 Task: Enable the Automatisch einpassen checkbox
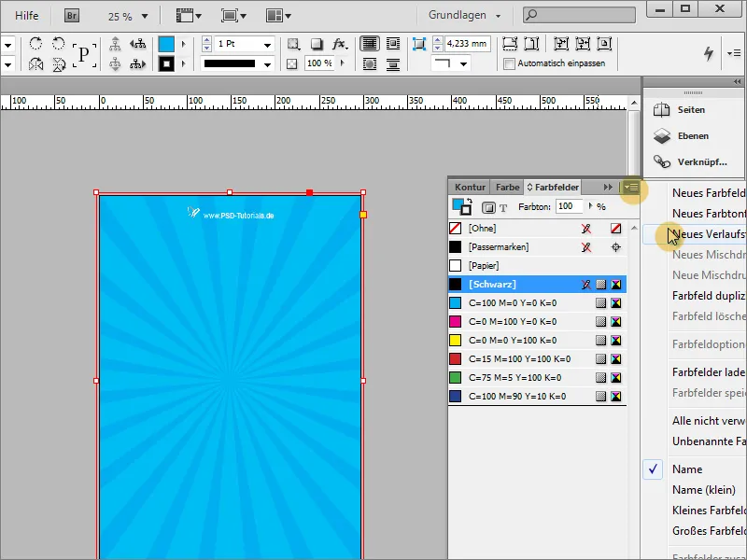point(509,63)
